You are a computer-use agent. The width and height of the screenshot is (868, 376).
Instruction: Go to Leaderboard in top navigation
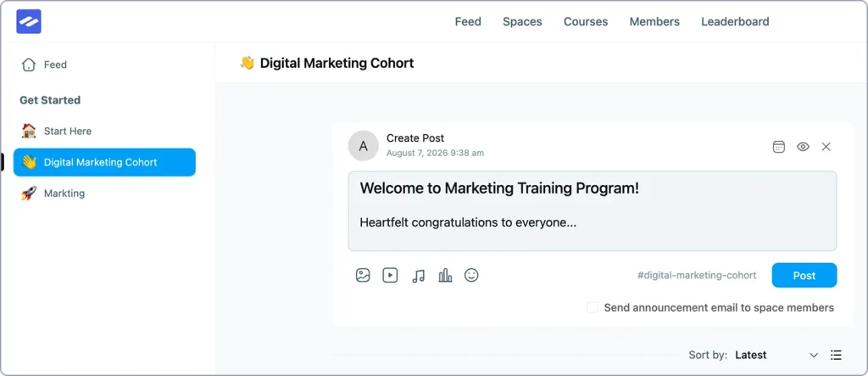[735, 21]
